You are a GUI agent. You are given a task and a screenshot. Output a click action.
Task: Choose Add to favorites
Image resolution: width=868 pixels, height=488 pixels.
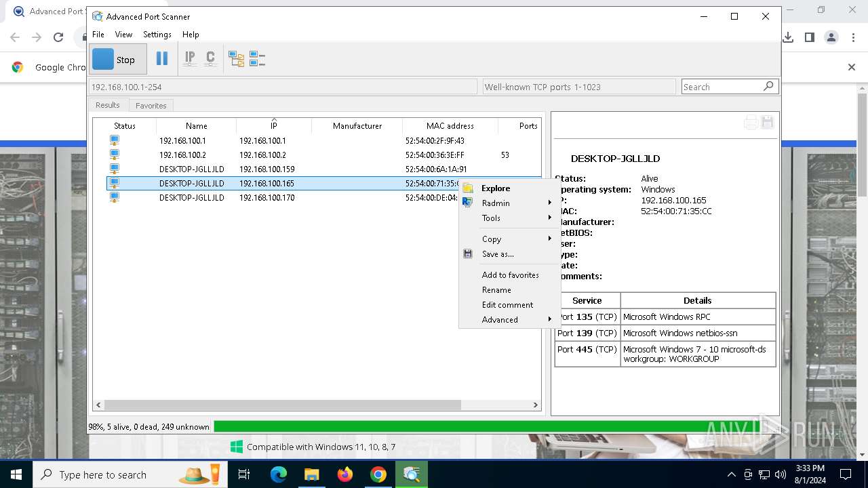click(510, 274)
